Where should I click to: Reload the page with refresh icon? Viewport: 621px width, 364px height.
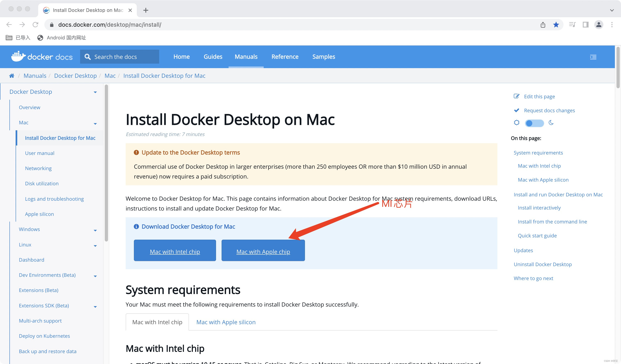click(36, 25)
